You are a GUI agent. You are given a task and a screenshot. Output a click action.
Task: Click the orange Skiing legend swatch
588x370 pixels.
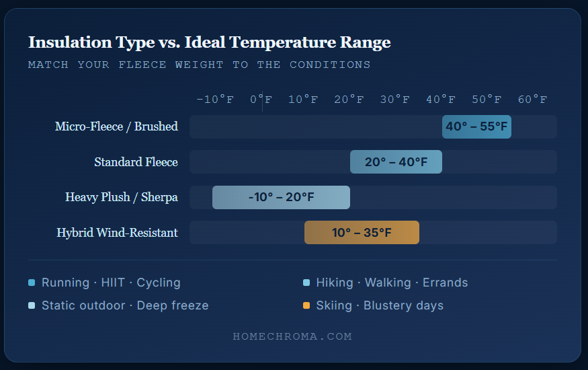[306, 305]
